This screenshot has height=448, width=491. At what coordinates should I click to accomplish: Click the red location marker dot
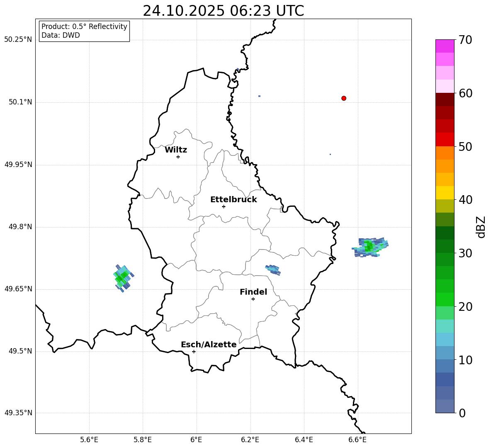(343, 98)
